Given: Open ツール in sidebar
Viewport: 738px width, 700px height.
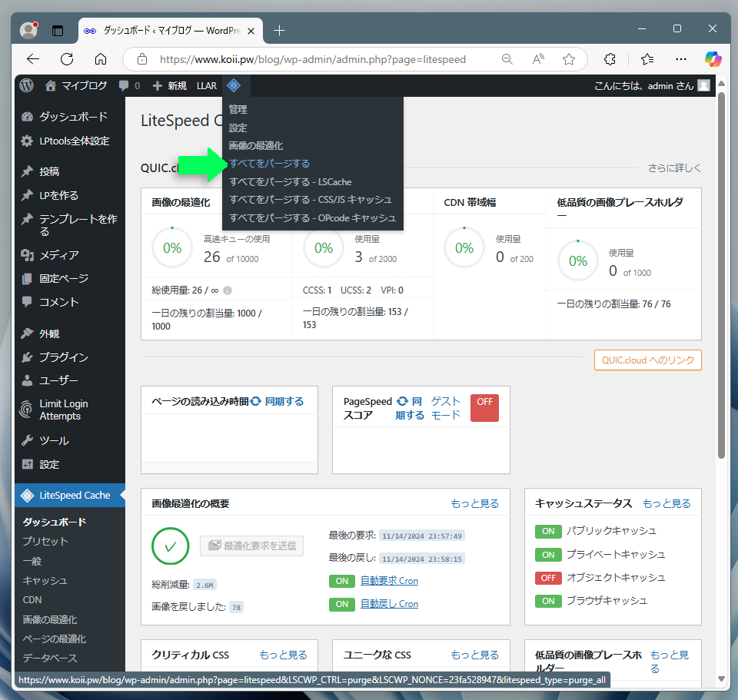Looking at the screenshot, I should [70, 441].
